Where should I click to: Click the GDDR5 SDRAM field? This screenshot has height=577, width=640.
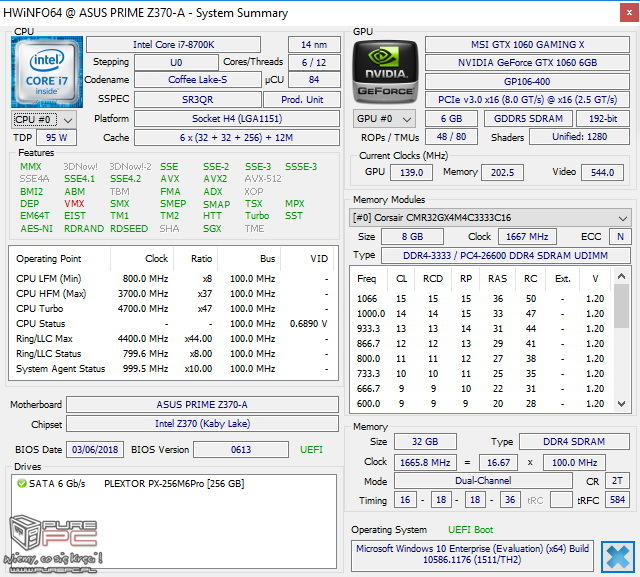click(528, 119)
